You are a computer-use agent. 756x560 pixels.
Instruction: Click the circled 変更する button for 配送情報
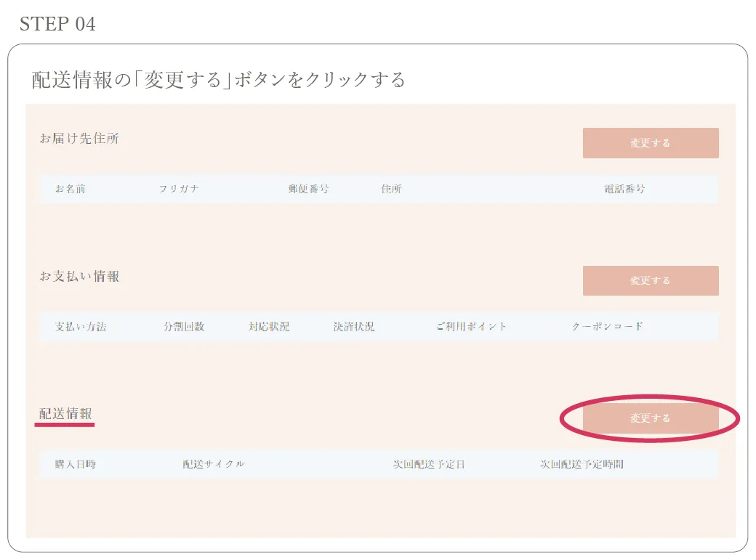click(649, 418)
